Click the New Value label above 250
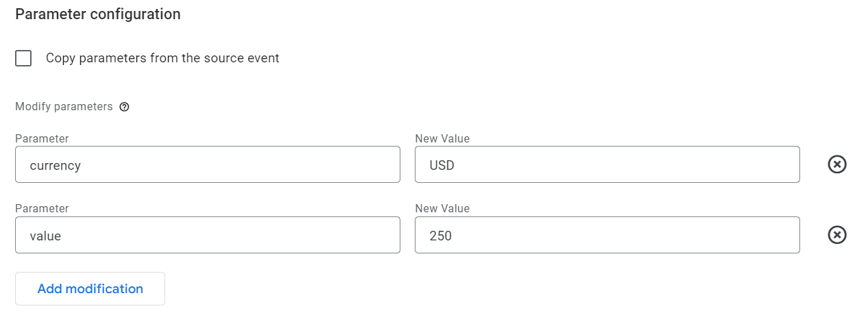This screenshot has width=868, height=313. (x=442, y=209)
